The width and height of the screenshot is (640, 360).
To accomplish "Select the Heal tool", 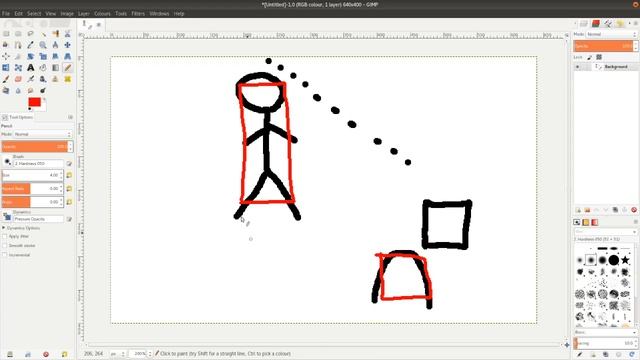I will (x=67, y=79).
